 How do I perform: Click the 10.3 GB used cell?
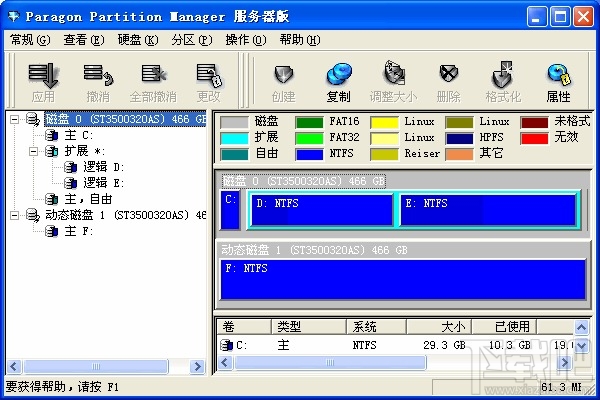pyautogui.click(x=510, y=345)
